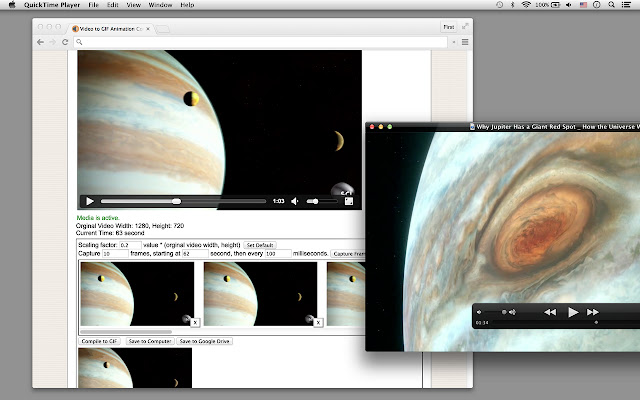Edit the starting at second field
Viewport: 640px width, 400px height.
pyautogui.click(x=195, y=253)
